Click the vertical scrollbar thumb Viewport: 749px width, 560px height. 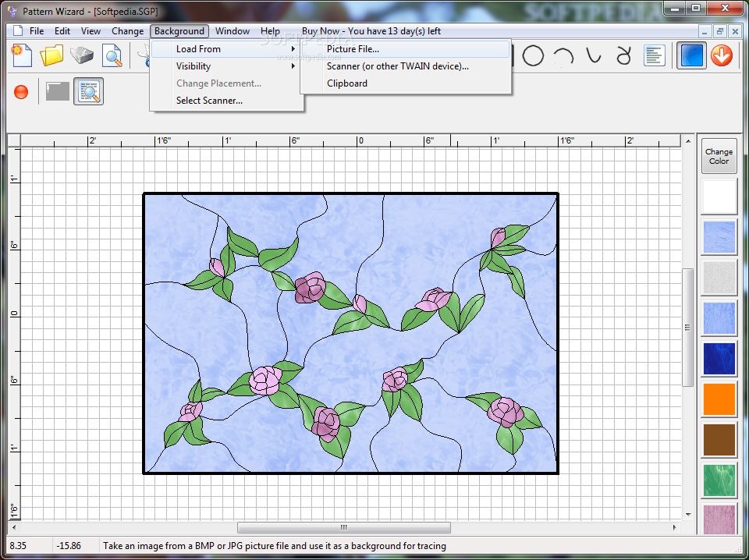(x=688, y=328)
